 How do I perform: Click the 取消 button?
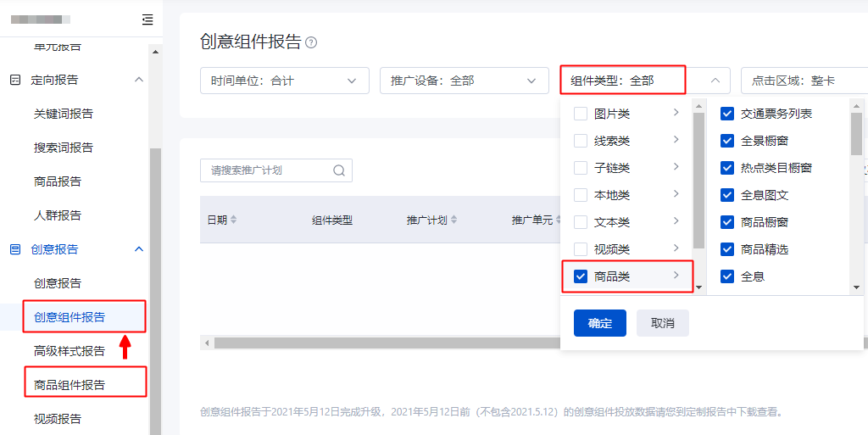tap(662, 323)
